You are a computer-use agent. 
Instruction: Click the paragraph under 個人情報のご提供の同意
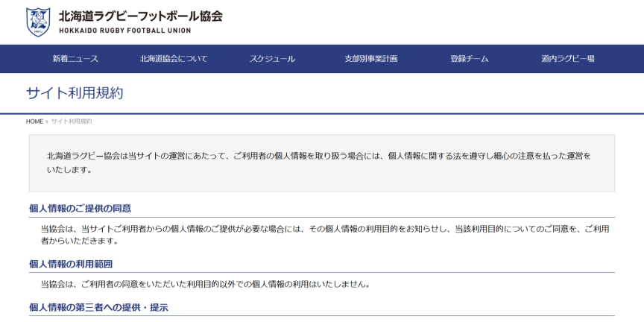pyautogui.click(x=324, y=235)
